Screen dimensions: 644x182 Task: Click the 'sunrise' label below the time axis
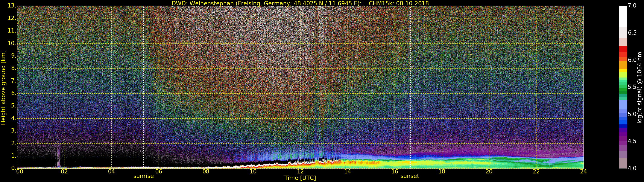143,176
